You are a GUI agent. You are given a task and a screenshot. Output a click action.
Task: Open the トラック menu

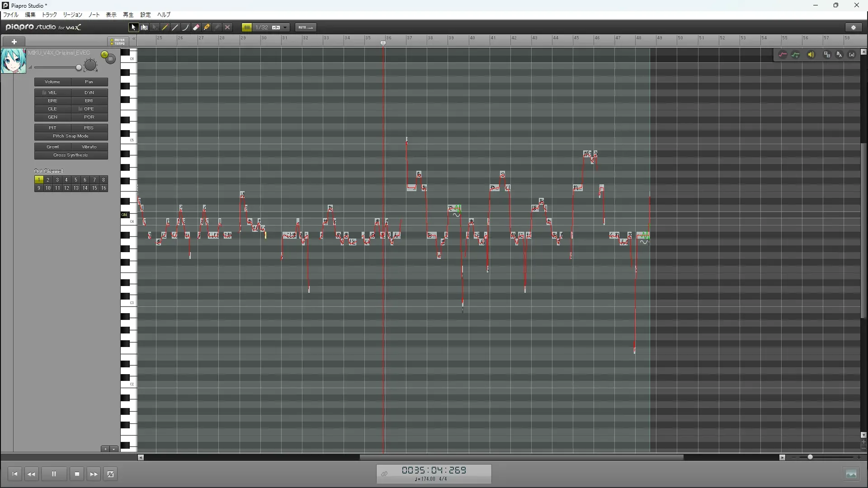(x=49, y=15)
